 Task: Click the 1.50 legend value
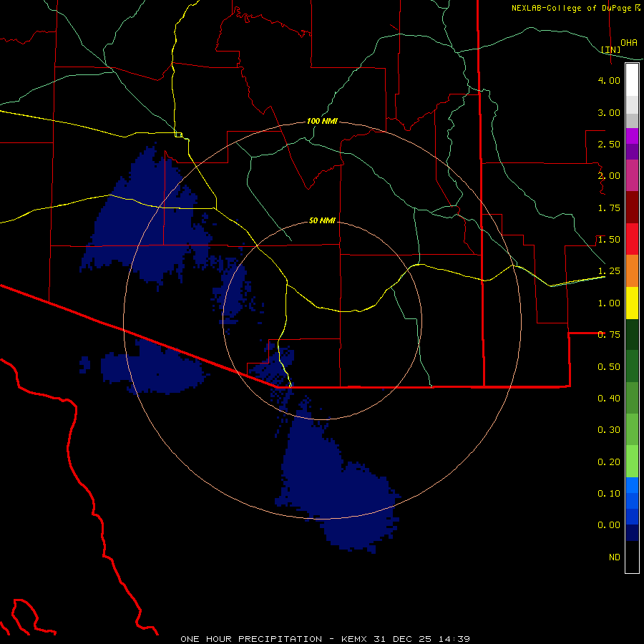[609, 240]
